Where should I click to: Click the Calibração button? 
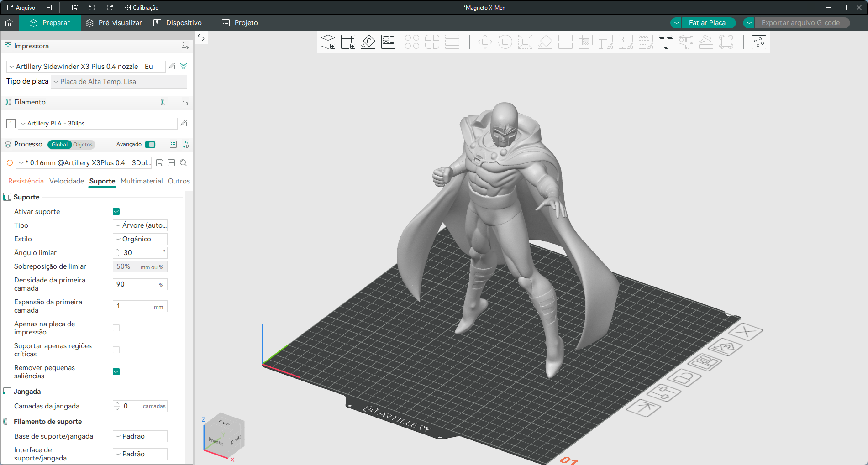[x=142, y=7]
